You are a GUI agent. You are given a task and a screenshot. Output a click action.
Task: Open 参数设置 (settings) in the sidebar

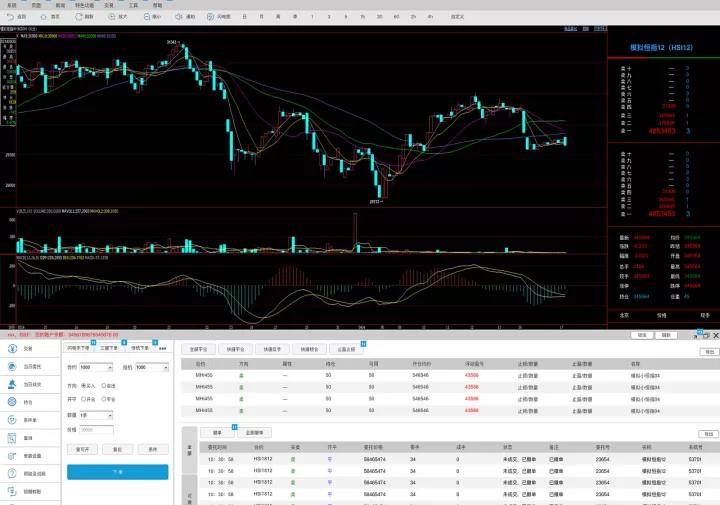pyautogui.click(x=28, y=456)
